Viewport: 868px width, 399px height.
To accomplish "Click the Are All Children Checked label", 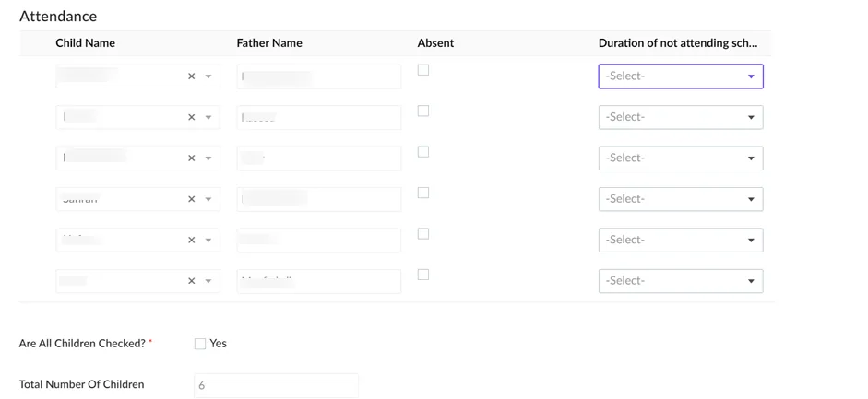I will 82,343.
